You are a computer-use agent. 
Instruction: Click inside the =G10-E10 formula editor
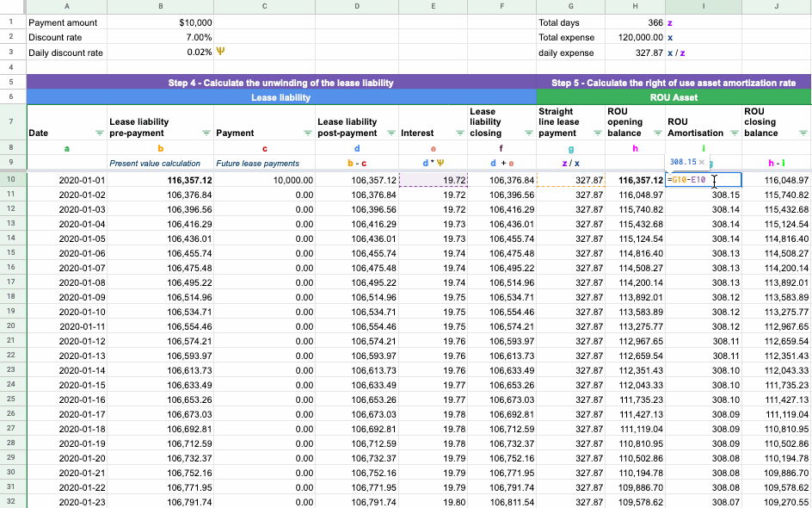point(704,180)
